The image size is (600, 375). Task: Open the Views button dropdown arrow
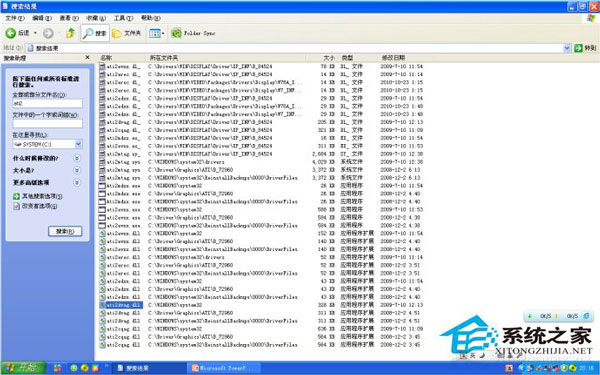[x=163, y=34]
